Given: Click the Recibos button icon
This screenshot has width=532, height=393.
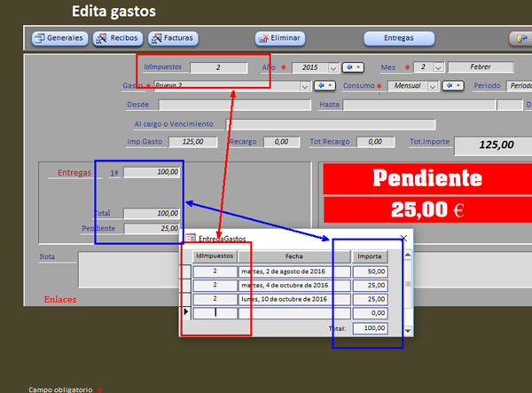Looking at the screenshot, I should (101, 38).
